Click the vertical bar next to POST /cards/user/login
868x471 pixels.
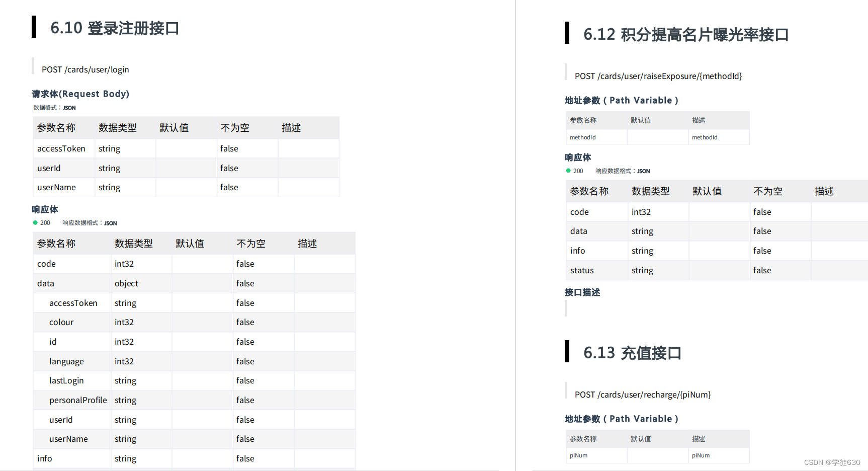pyautogui.click(x=33, y=69)
